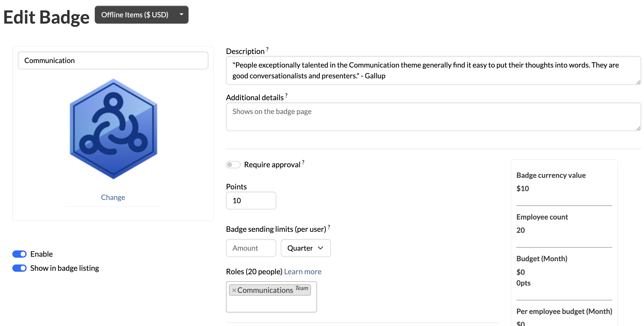Click the Offline Items ($ USD) button
This screenshot has width=644, height=326.
(x=135, y=15)
